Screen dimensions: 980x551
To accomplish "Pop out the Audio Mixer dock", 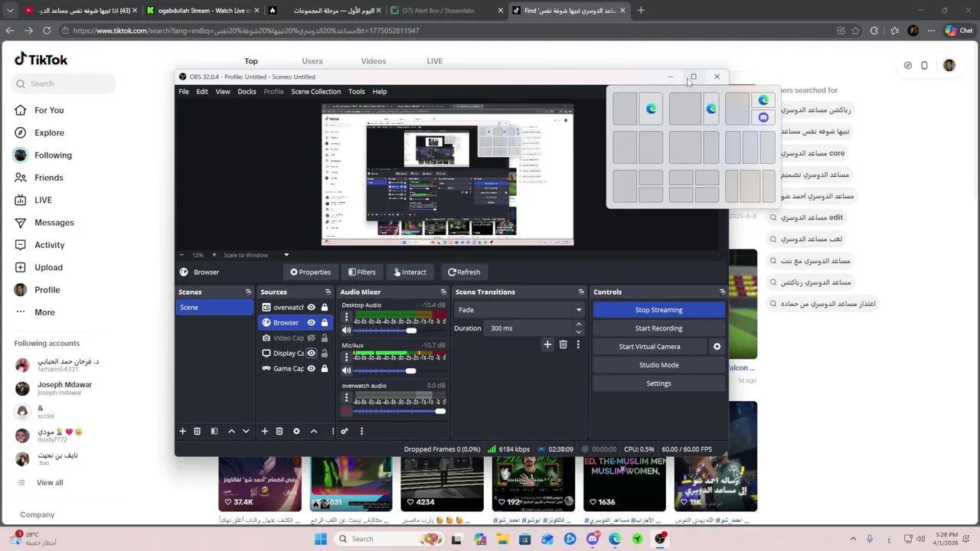I will (x=443, y=292).
